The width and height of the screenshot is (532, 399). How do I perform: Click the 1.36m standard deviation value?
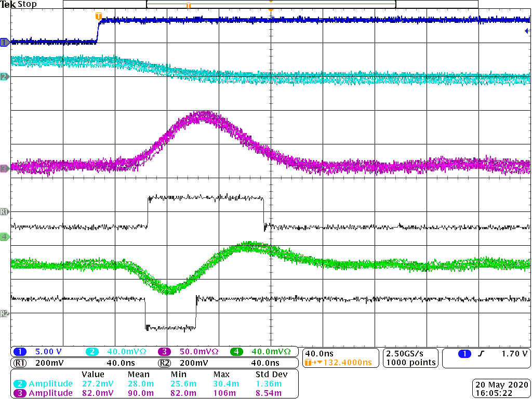pyautogui.click(x=269, y=384)
